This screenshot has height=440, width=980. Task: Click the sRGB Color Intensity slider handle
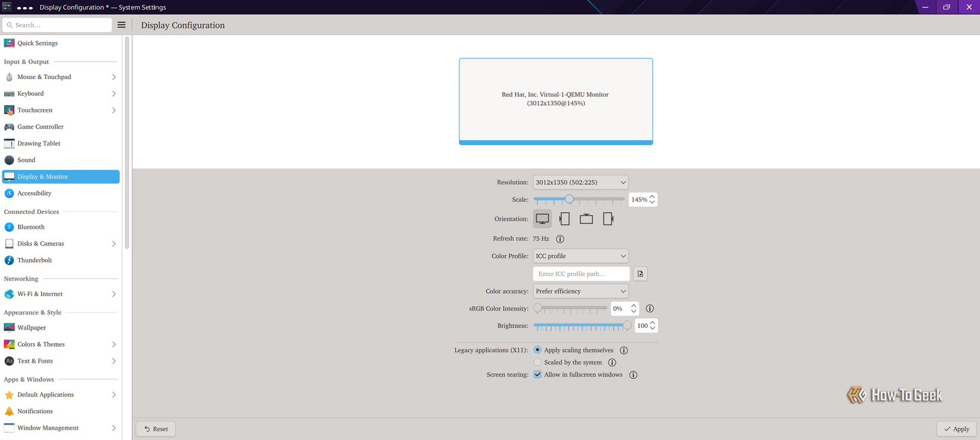pos(538,308)
